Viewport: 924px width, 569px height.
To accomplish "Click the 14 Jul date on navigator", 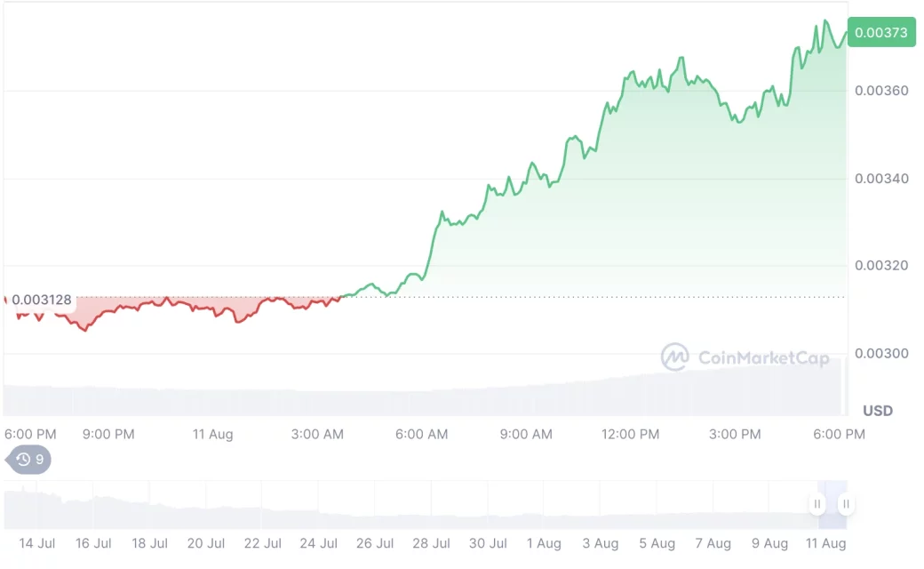I will 36,543.
